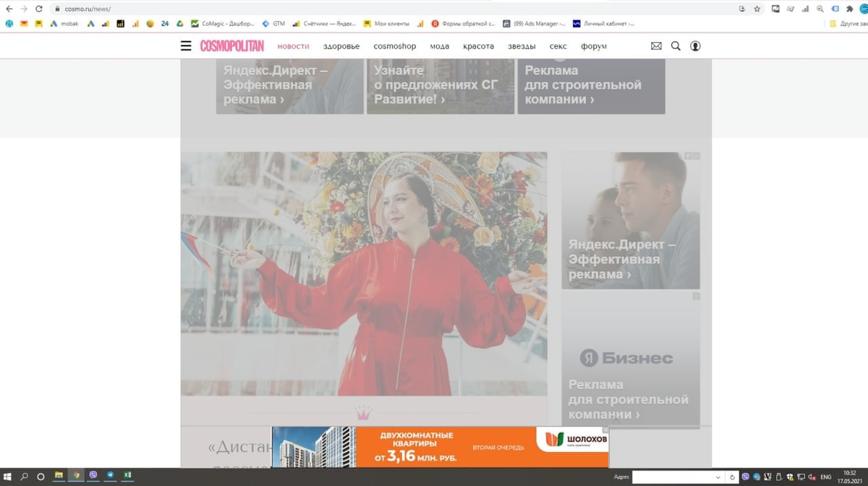Open the Gmail bookmark icon
The width and height of the screenshot is (868, 486).
tap(24, 24)
